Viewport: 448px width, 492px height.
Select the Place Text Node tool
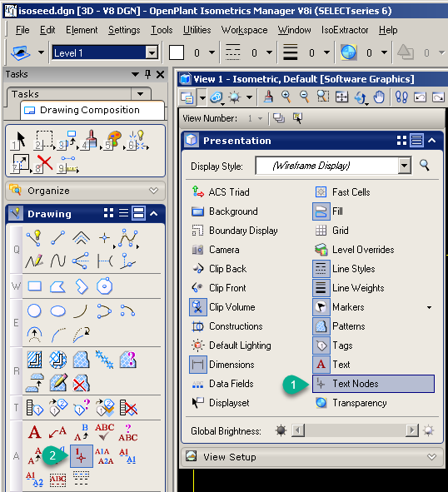click(82, 456)
